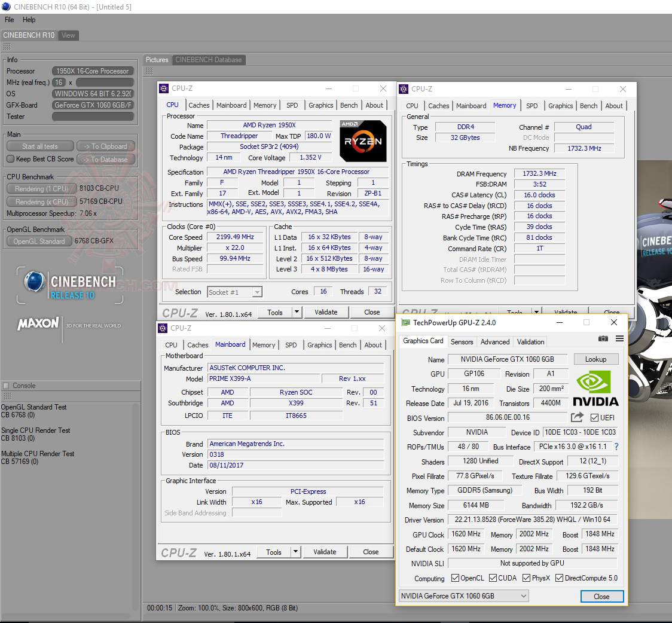
Task: Click the Cinebench icon in the title bar
Action: point(5,6)
